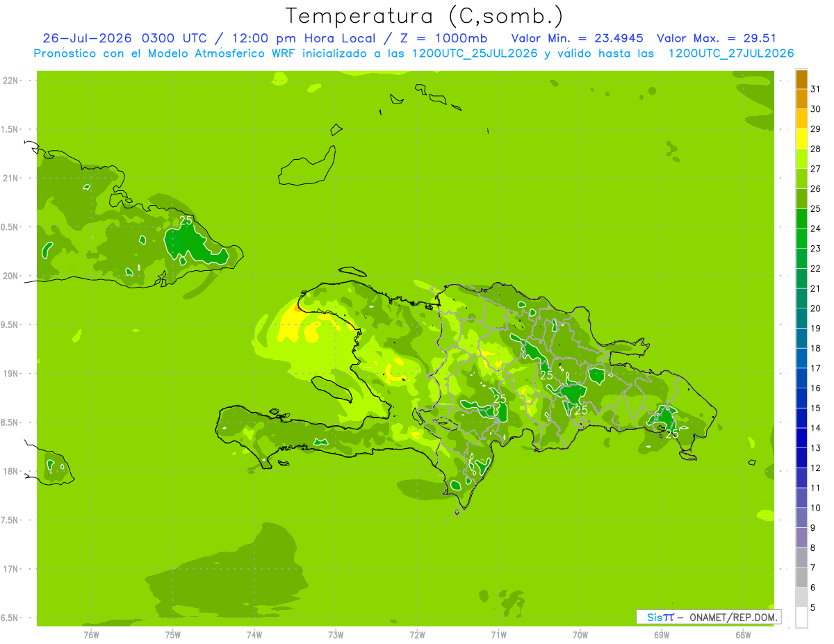Select the 'Z = 1000mb' level text
Image resolution: width=834 pixels, height=644 pixels.
[445, 38]
